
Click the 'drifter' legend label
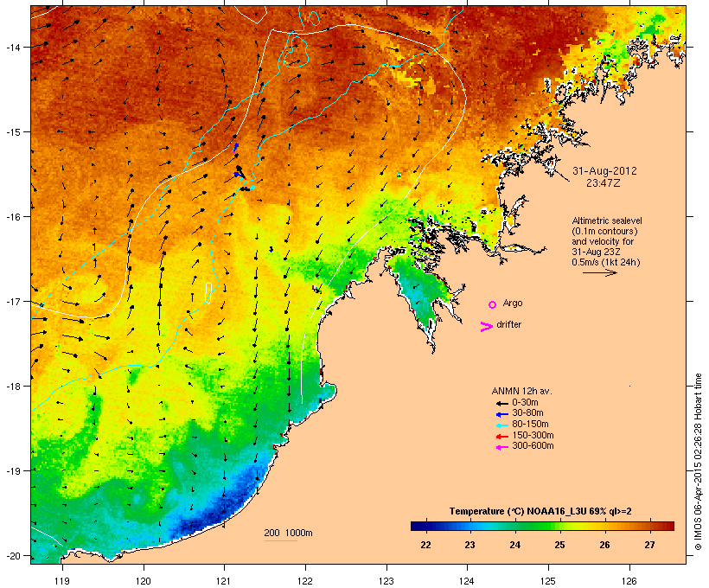pos(508,324)
